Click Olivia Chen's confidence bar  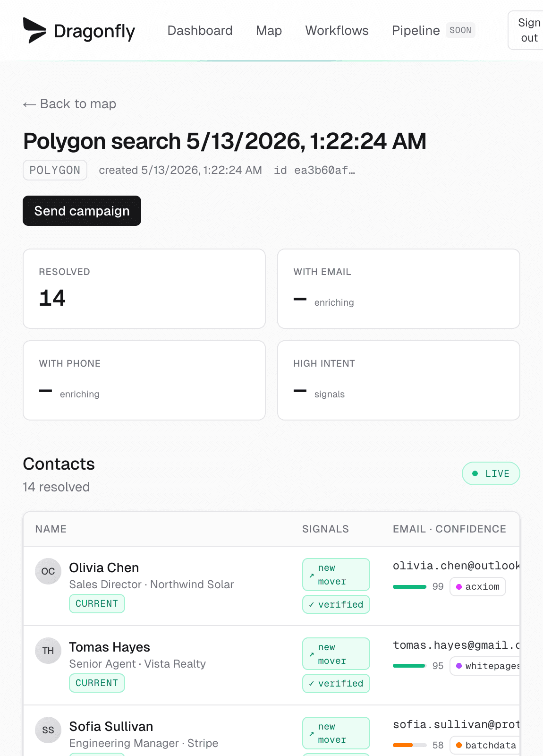(410, 587)
